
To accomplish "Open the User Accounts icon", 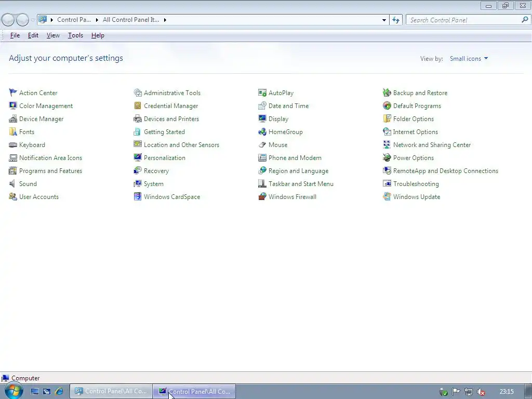I will [13, 196].
